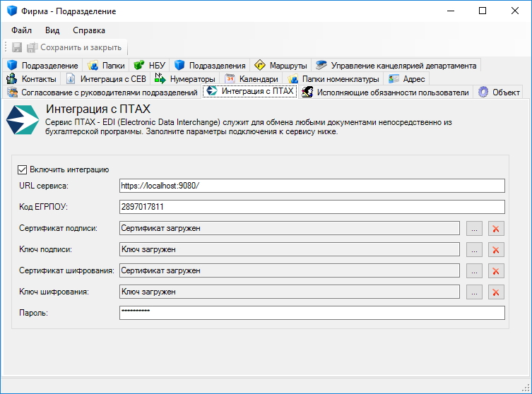Remove the loaded Ключ подписи

click(496, 249)
